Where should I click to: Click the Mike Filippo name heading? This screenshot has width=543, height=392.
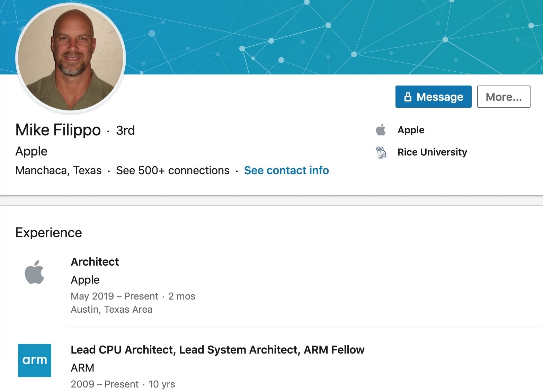click(58, 130)
